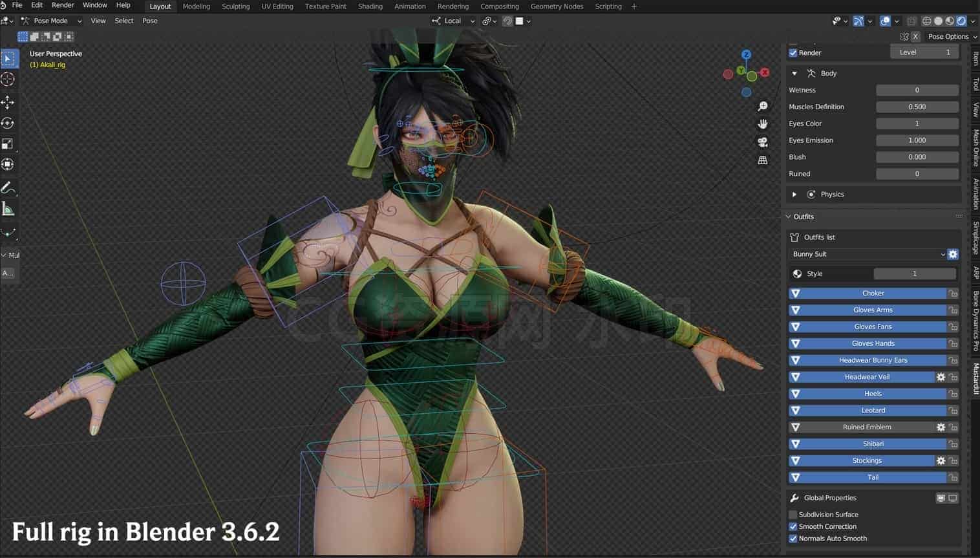Click the pan view hand icon

(763, 124)
